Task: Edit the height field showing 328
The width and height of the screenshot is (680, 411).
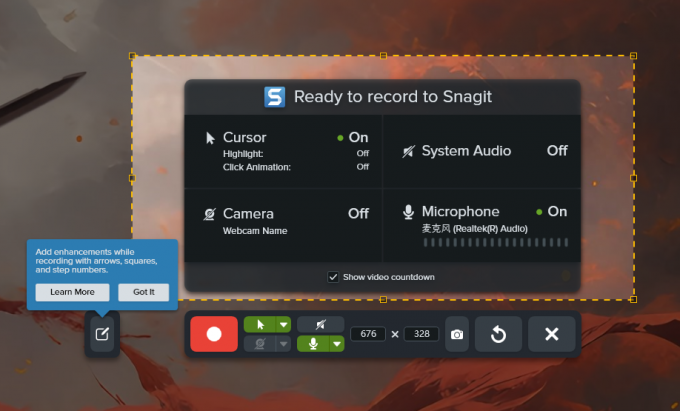Action: 422,334
